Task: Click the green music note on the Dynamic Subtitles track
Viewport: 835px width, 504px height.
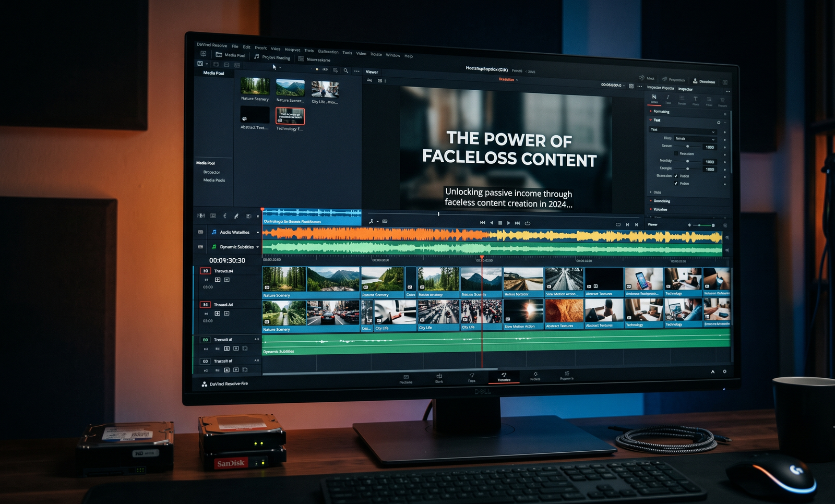Action: coord(214,247)
